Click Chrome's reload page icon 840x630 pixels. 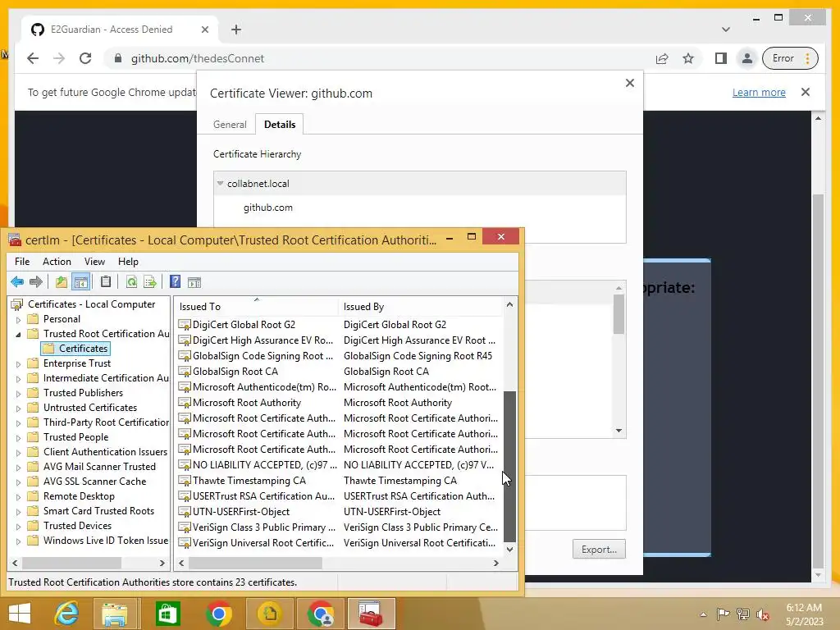85,58
